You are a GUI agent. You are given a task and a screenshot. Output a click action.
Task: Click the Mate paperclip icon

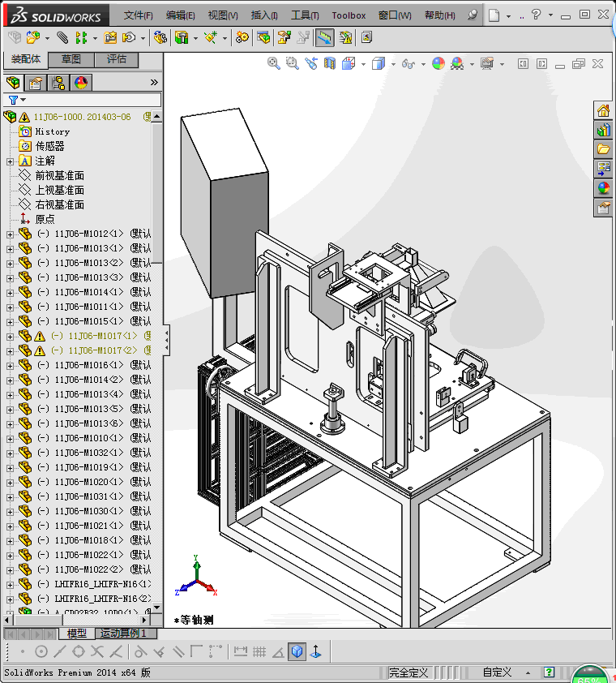coord(62,37)
